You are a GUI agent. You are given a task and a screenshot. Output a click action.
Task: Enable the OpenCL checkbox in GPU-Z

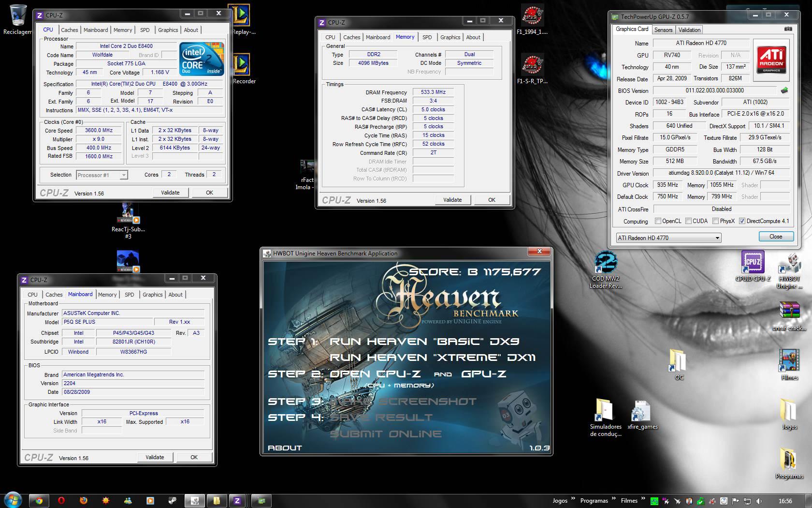(658, 221)
